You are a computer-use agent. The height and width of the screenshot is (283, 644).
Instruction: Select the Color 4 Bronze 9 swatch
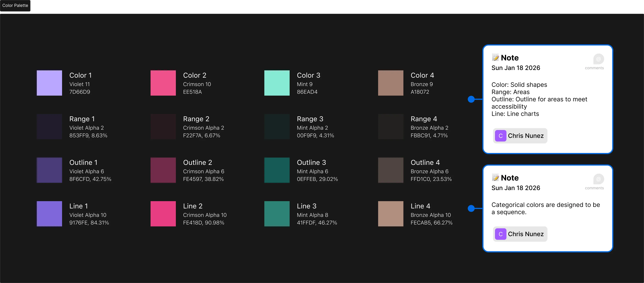click(391, 83)
